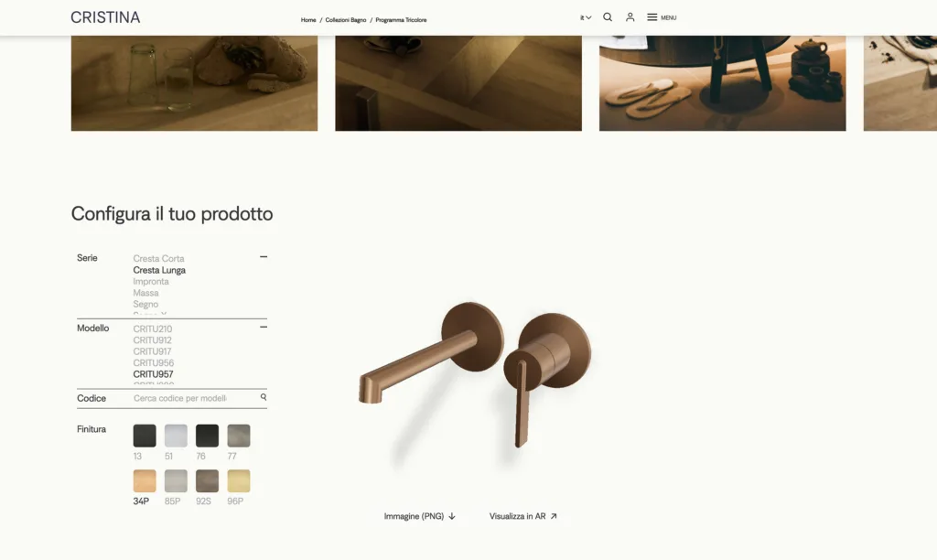937x560 pixels.
Task: Open the hamburger MENU
Action: 662,17
